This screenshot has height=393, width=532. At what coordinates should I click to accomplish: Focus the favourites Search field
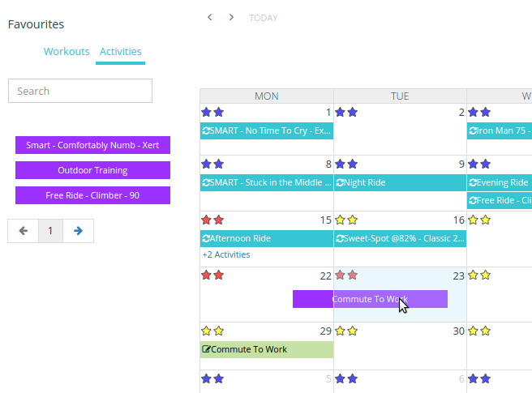80,91
